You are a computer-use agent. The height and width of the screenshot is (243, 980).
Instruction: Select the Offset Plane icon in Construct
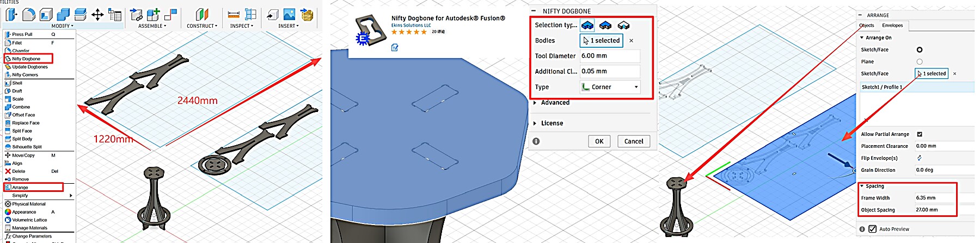[202, 15]
